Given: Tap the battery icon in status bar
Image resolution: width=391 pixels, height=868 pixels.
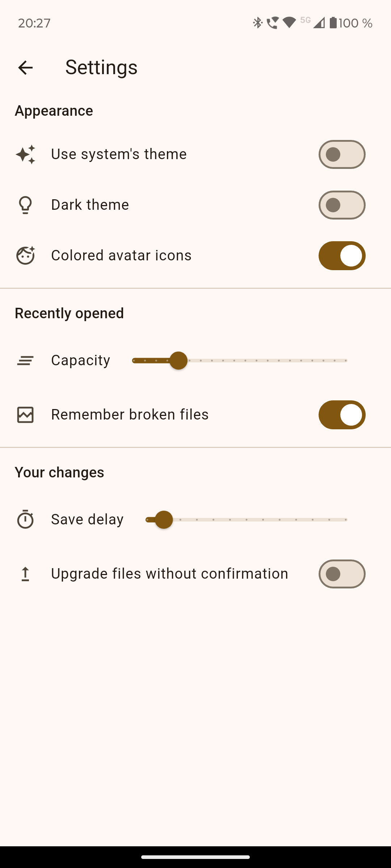Looking at the screenshot, I should coord(333,23).
